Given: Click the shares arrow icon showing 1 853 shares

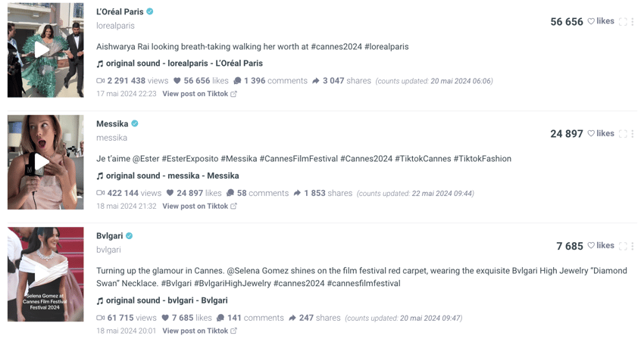Looking at the screenshot, I should click(297, 193).
